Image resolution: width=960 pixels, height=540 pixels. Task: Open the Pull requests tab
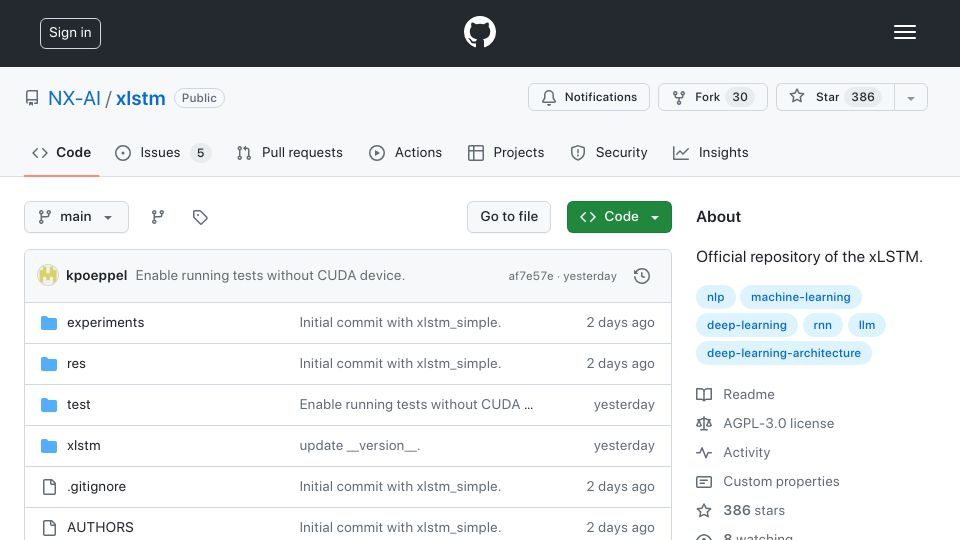(x=290, y=152)
